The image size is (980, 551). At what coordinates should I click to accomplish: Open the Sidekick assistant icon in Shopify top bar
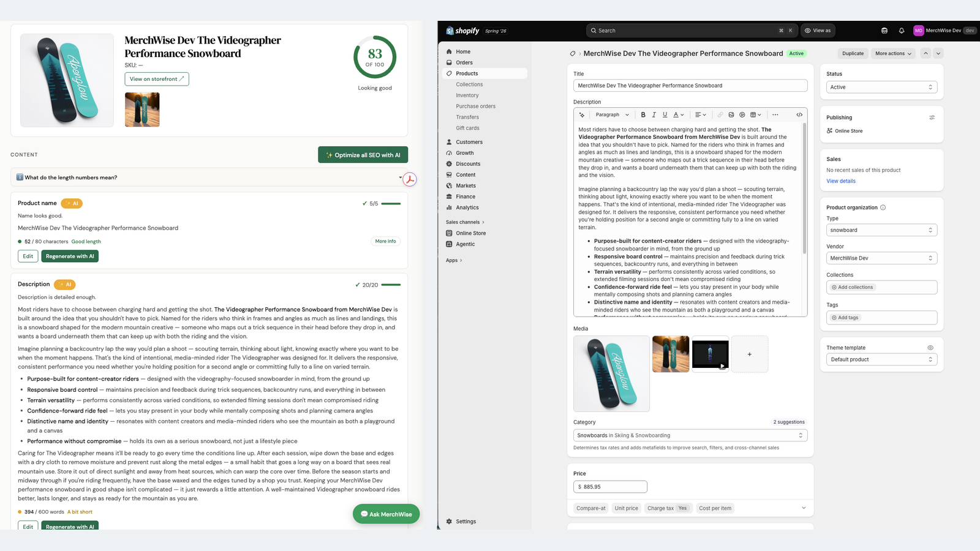tap(884, 31)
